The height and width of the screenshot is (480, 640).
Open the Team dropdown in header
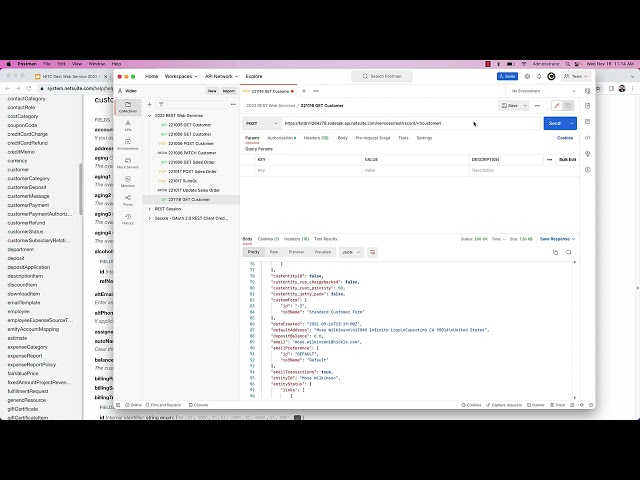pos(576,76)
